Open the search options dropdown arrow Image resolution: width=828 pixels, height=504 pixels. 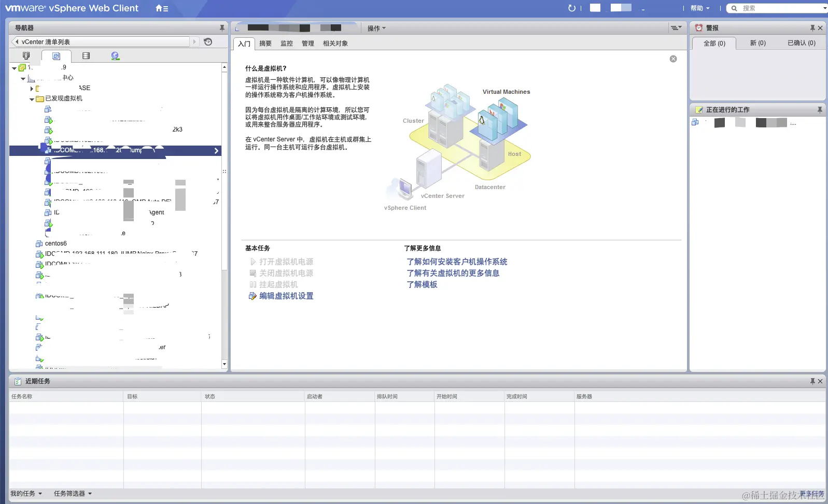pos(825,8)
